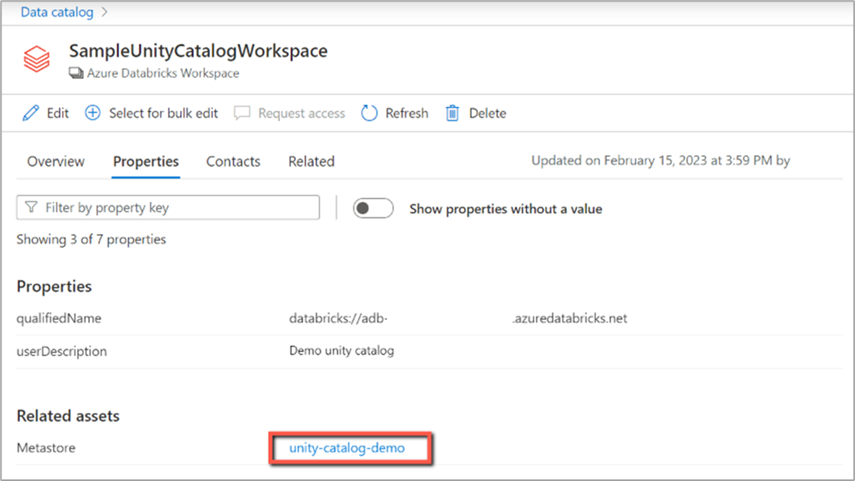This screenshot has height=481, width=855.
Task: Navigate to Data catalog breadcrumb link
Action: point(56,12)
